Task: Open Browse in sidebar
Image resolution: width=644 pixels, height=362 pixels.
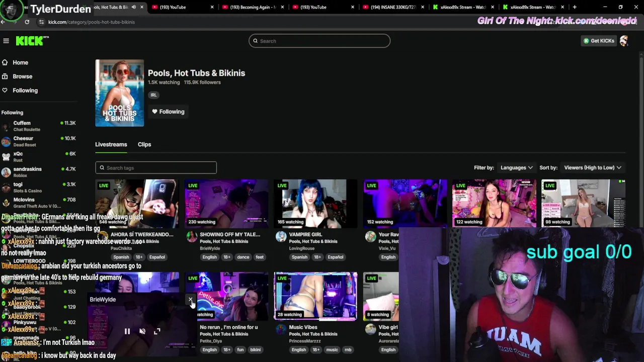Action: pos(22,76)
